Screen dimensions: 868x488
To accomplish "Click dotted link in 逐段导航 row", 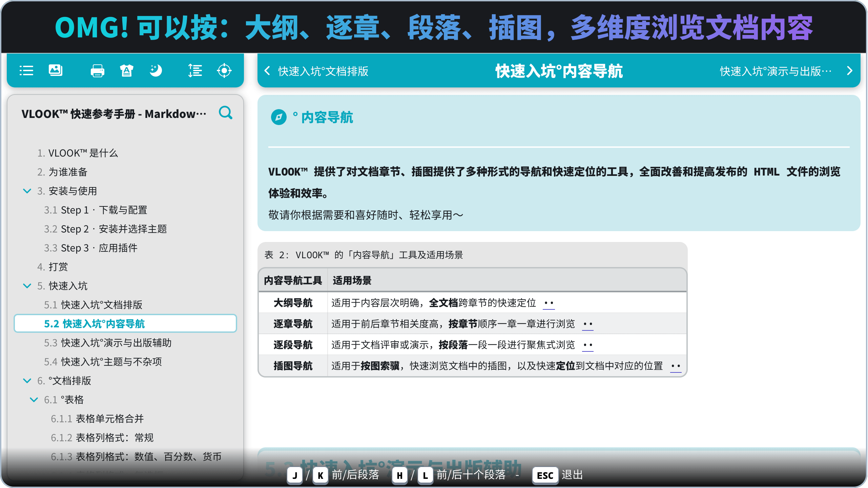I will tap(588, 345).
